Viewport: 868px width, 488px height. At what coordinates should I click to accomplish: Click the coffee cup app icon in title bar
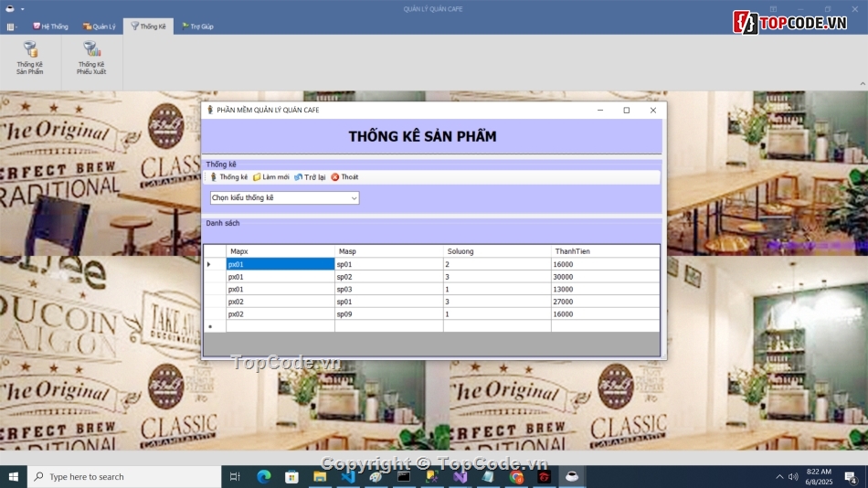coord(10,8)
